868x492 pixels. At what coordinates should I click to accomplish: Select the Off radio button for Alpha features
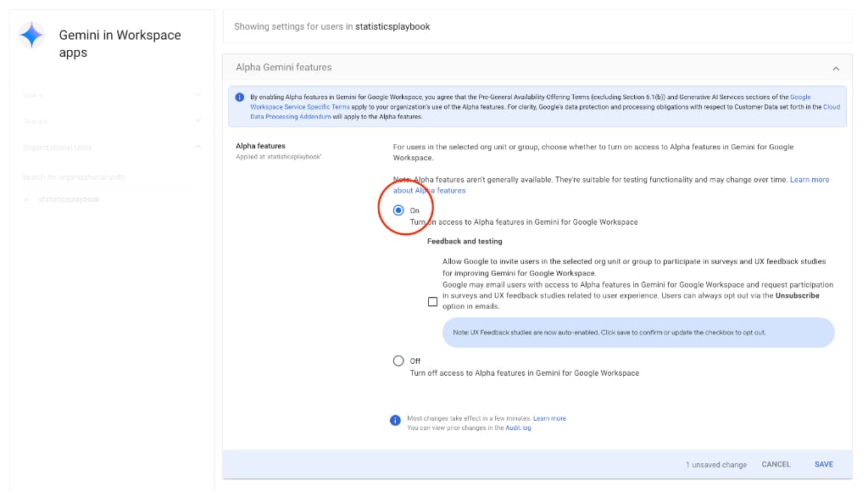pyautogui.click(x=398, y=361)
